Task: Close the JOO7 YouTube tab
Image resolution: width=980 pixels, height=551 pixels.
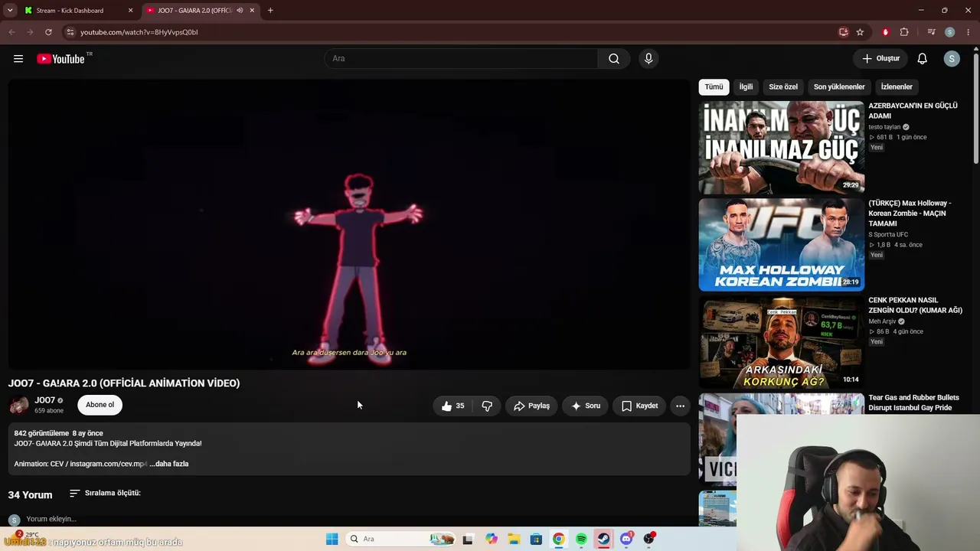Action: [x=252, y=11]
